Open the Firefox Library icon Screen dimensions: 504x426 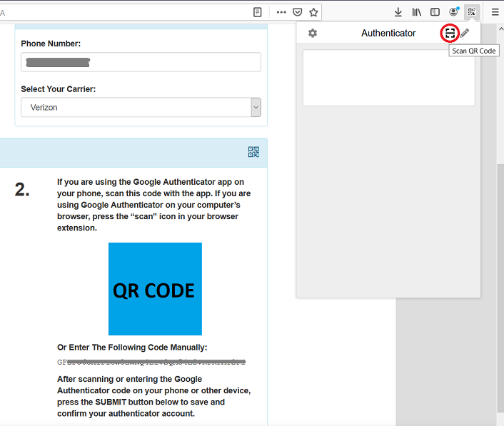[416, 12]
